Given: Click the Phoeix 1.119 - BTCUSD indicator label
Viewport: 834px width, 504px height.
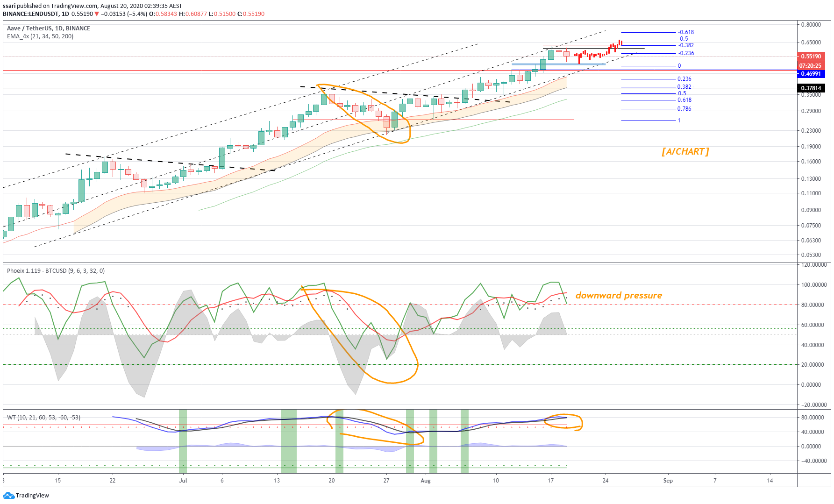Looking at the screenshot, I should tap(56, 271).
